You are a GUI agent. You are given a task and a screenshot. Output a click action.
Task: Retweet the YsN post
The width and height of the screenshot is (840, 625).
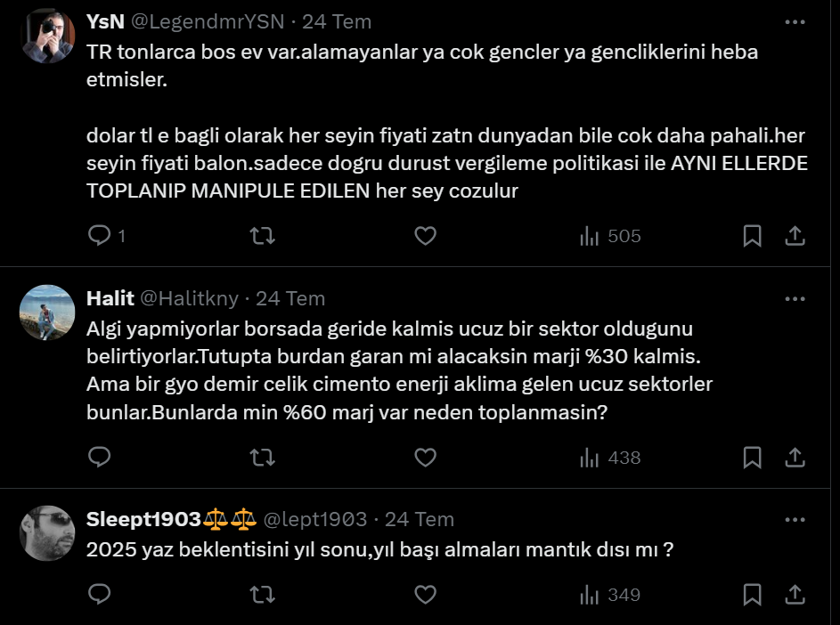click(262, 236)
